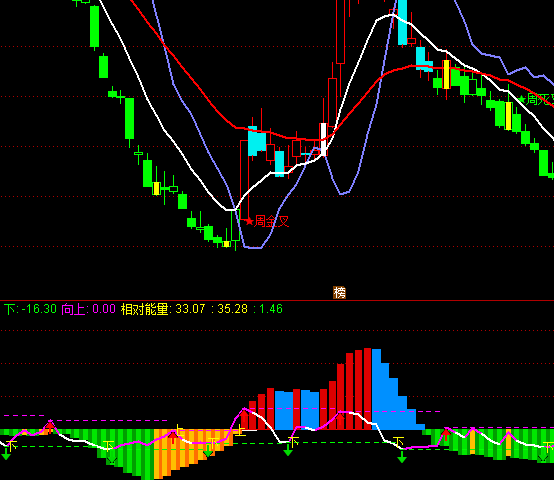Click the green "1.46" value
554x480 pixels.
point(271,309)
